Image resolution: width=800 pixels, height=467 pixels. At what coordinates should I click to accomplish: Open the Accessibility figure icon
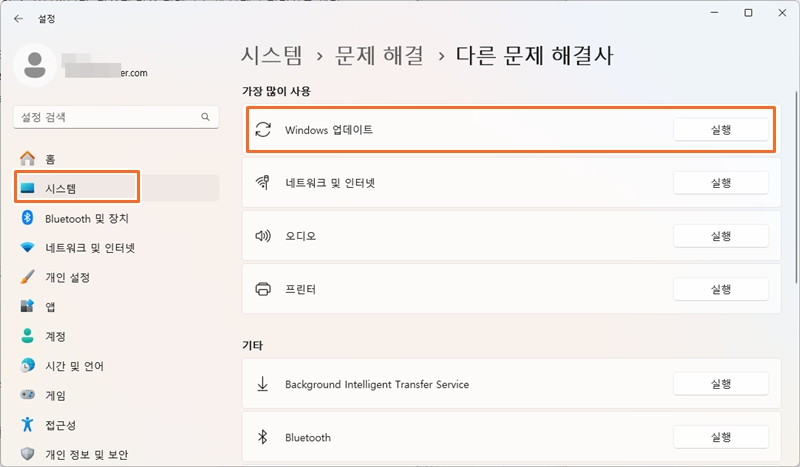pos(28,424)
